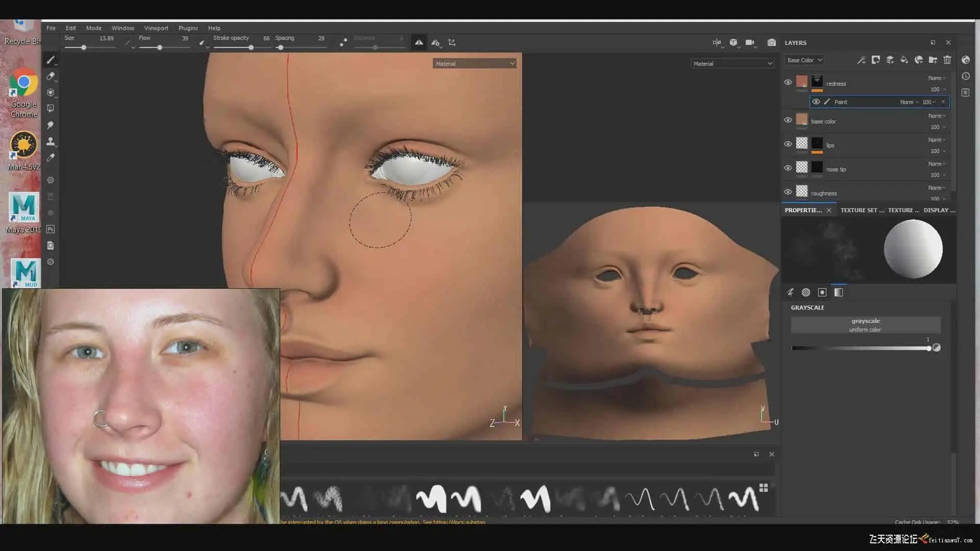Hide the redness layer
The width and height of the screenshot is (980, 551).
788,83
